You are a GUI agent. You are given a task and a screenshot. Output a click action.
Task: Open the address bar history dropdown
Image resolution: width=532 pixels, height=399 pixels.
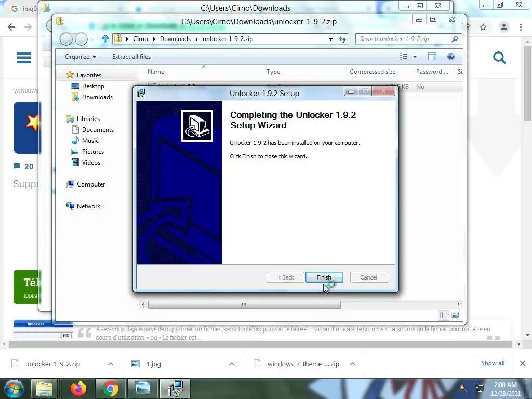coord(330,39)
